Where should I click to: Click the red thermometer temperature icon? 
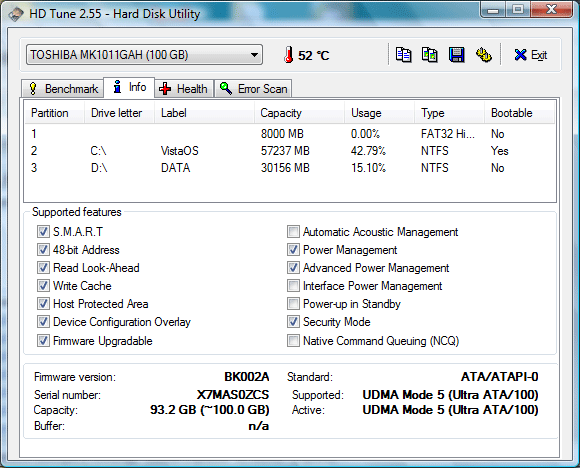[289, 55]
